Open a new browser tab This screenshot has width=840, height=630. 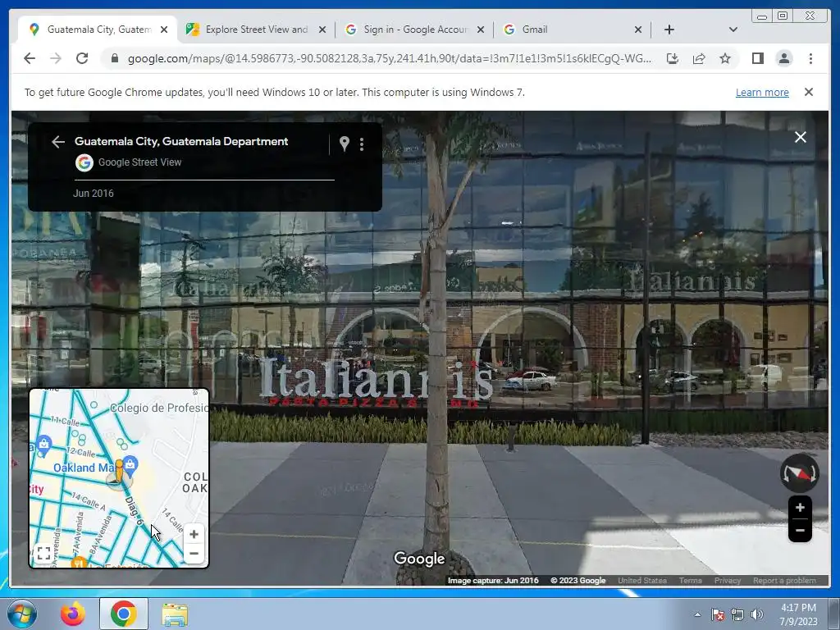point(669,30)
